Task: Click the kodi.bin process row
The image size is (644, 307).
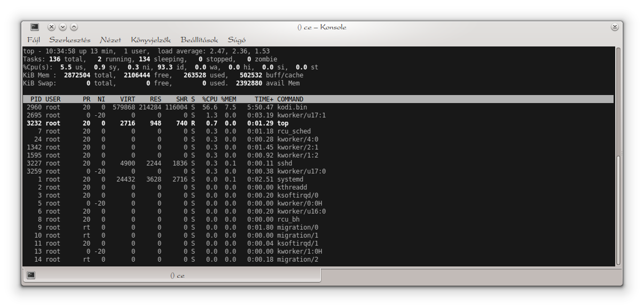Action: tap(318, 107)
